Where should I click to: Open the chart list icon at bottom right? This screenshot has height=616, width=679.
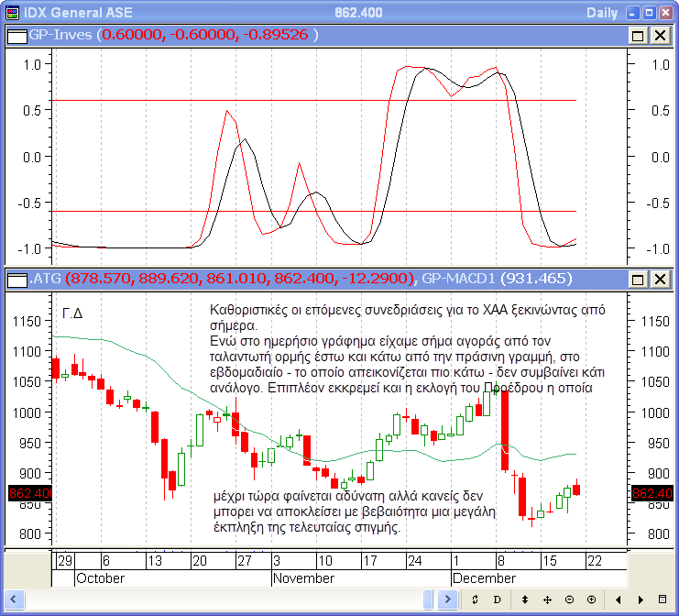[663, 599]
